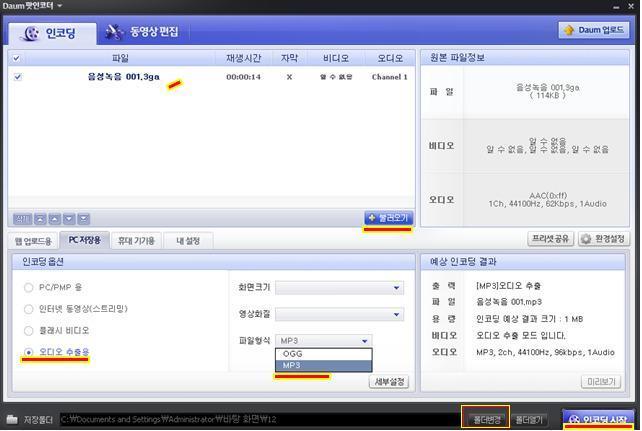This screenshot has height=431, width=642.
Task: Start encoding with 인코딩 시작
Action: pos(598,420)
